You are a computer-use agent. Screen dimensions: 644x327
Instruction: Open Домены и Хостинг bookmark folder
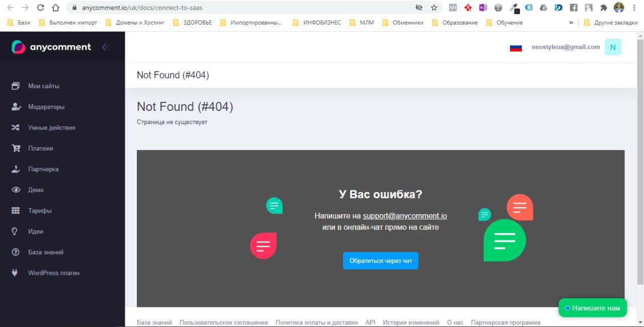tap(134, 23)
